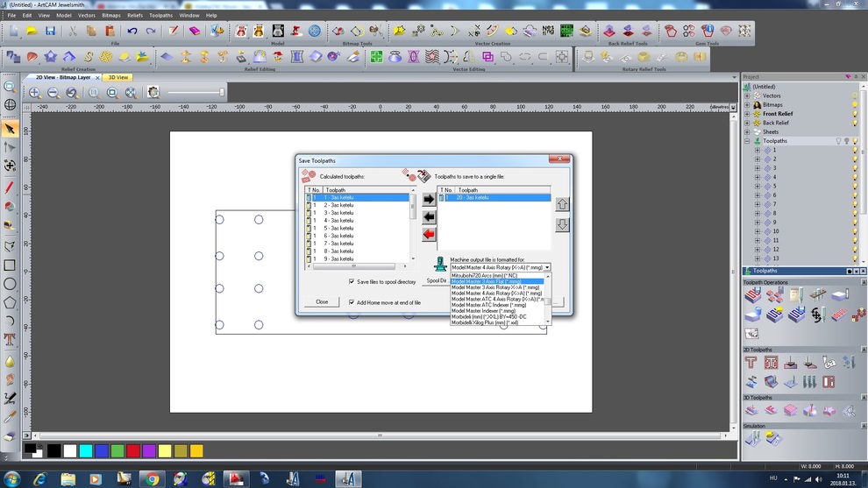Click the black right arrow to add toolpath
868x488 pixels.
point(429,200)
